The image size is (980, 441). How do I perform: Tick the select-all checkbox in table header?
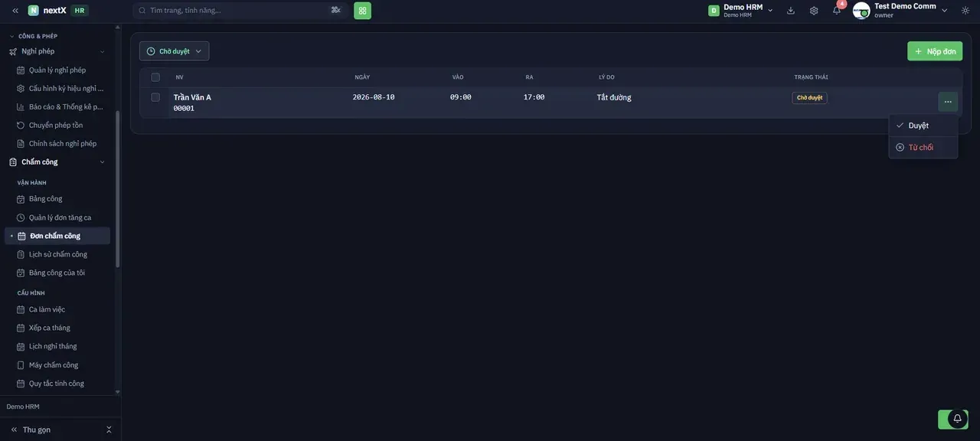pyautogui.click(x=155, y=77)
